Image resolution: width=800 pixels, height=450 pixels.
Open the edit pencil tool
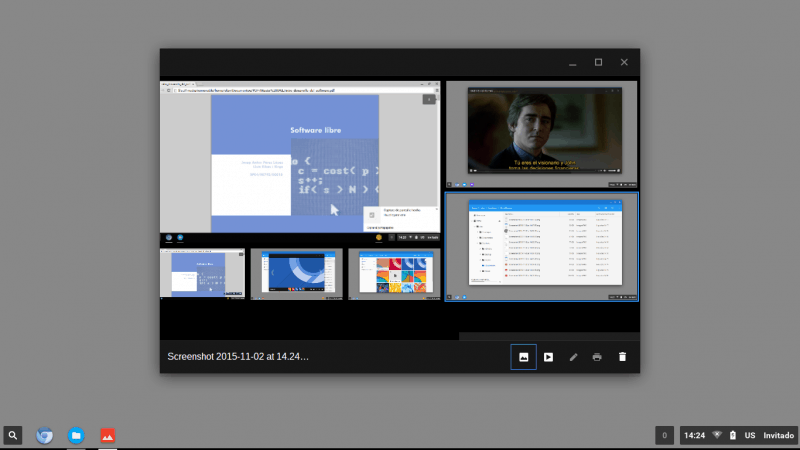(573, 357)
